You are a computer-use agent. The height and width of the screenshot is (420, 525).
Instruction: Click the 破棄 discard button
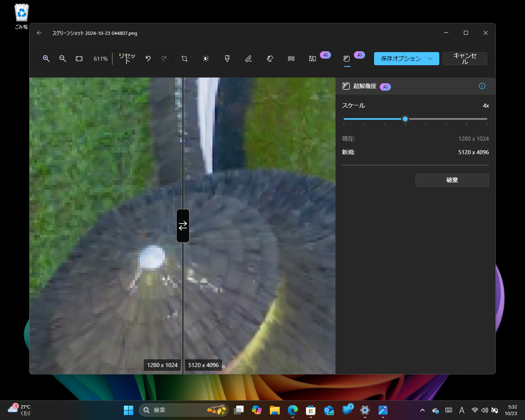pyautogui.click(x=452, y=180)
